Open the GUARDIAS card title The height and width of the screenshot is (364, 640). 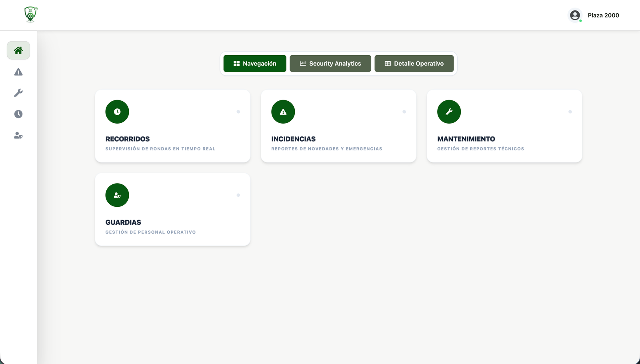pos(123,222)
